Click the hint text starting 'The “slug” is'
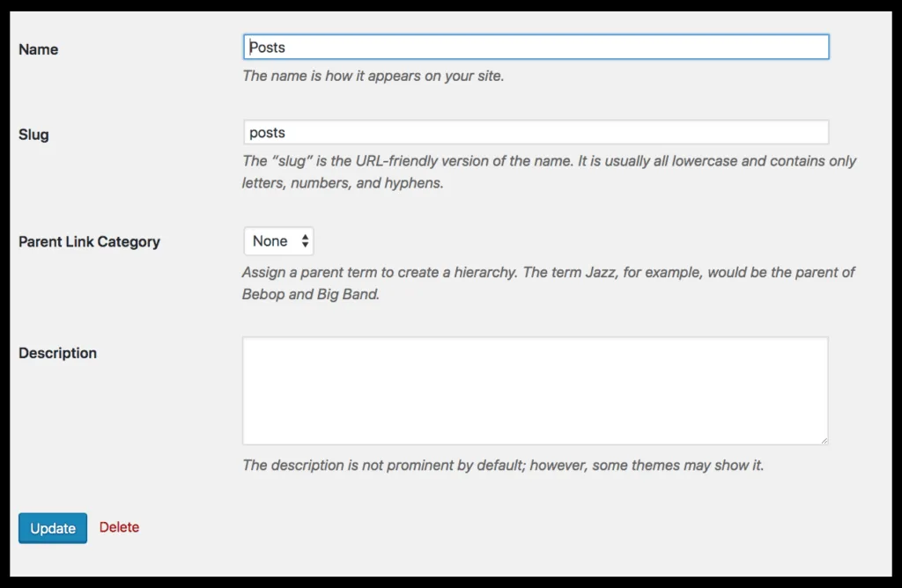This screenshot has width=902, height=588. [549, 161]
